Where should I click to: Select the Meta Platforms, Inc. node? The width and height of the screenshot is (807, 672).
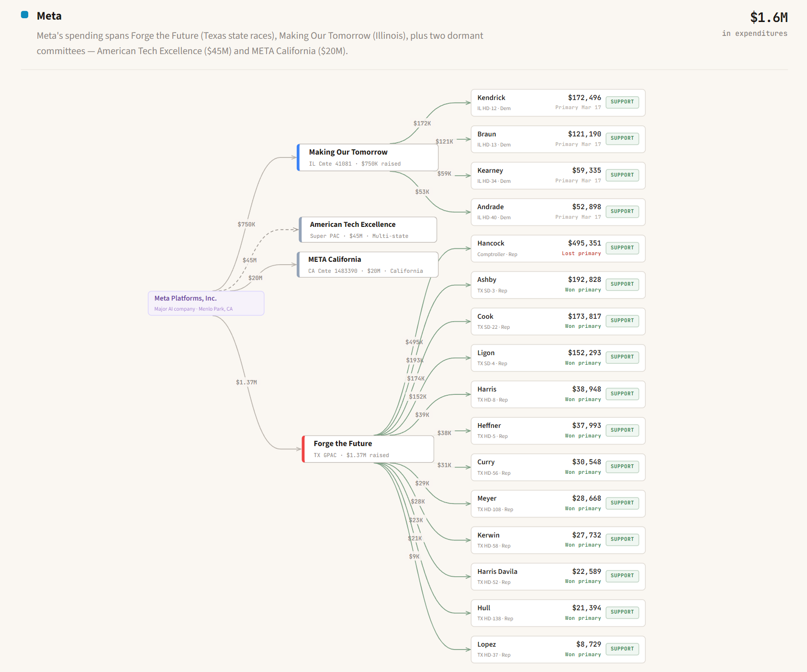[206, 303]
